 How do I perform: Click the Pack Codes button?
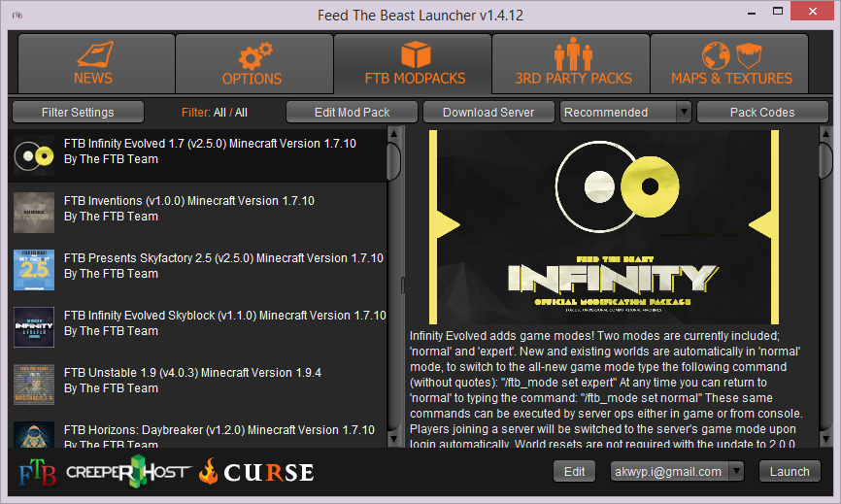click(x=762, y=113)
